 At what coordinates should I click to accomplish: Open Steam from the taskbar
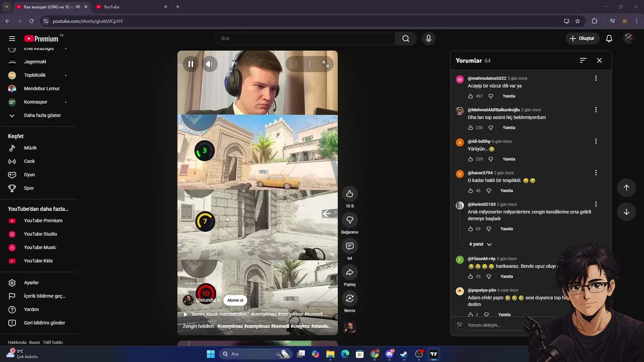[x=404, y=354]
